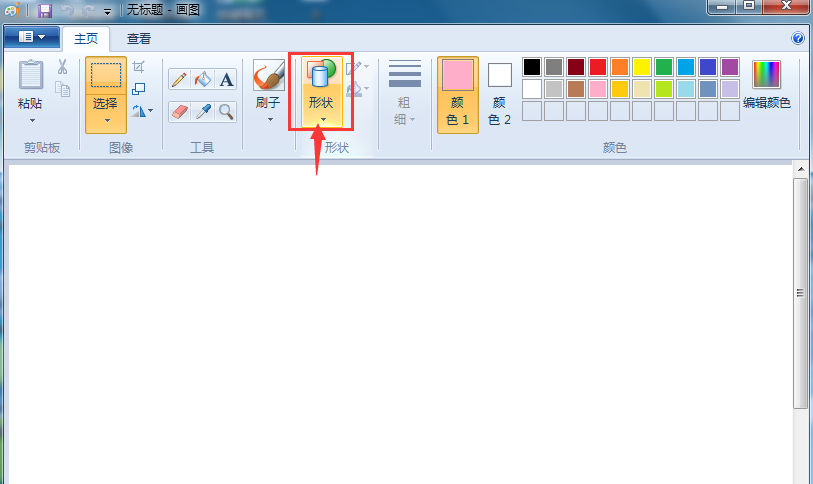Open Paint Help question mark button

(x=797, y=38)
